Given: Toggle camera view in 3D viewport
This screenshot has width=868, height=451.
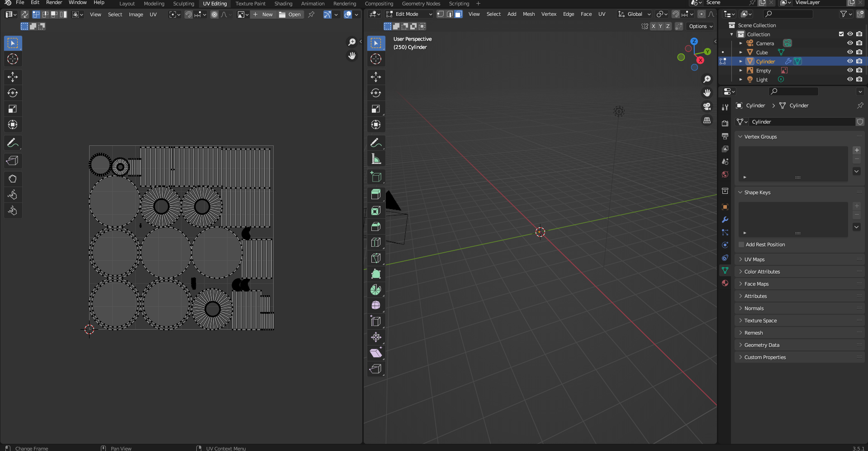Looking at the screenshot, I should (707, 106).
